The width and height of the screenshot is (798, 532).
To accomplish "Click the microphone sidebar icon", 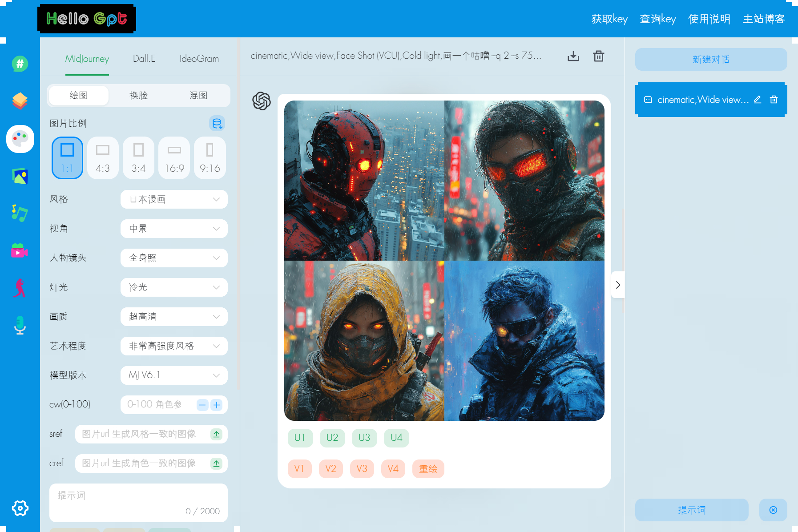I will [x=20, y=325].
